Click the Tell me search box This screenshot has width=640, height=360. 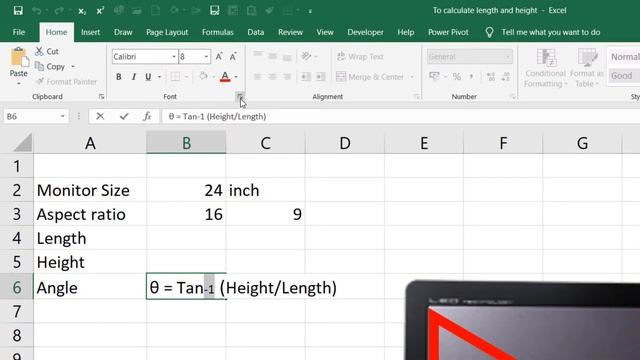coord(551,32)
